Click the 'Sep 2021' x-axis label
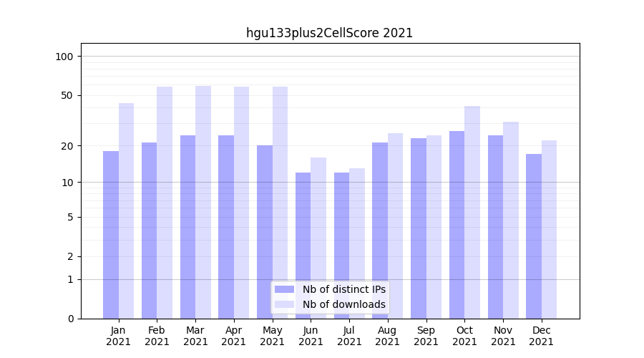Image resolution: width=644 pixels, height=358 pixels. (x=426, y=336)
